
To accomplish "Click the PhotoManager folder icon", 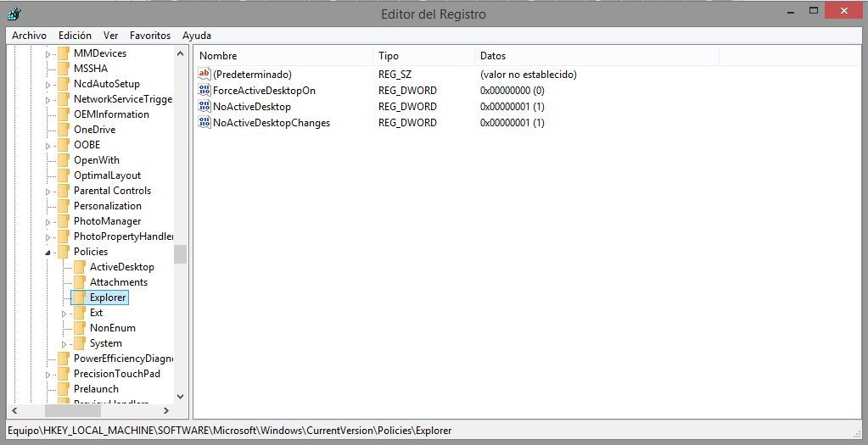I will click(x=64, y=221).
